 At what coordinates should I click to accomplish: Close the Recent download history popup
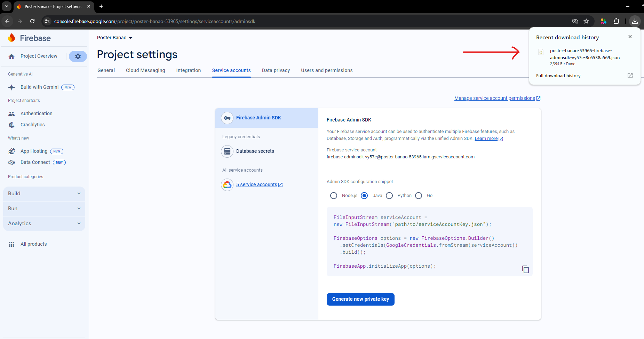630,37
